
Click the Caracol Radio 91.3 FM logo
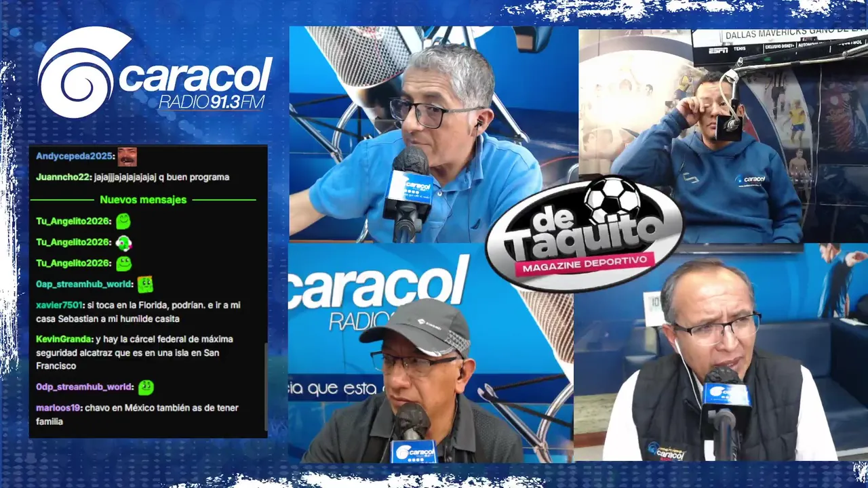coord(155,73)
